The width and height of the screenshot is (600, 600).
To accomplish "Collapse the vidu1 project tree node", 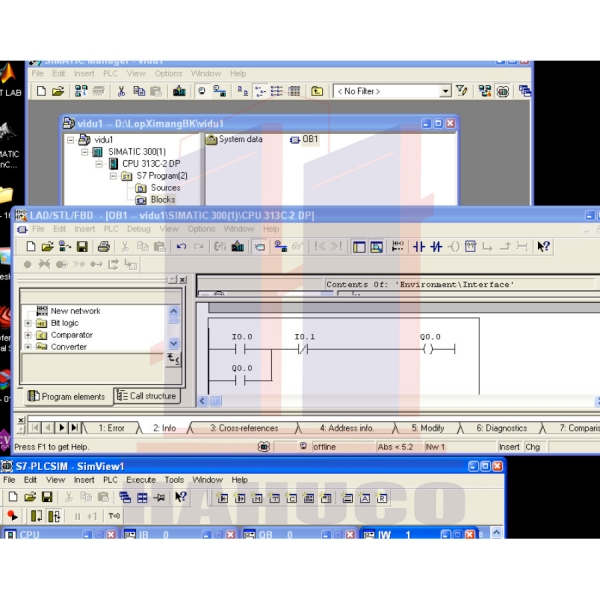I will 70,140.
